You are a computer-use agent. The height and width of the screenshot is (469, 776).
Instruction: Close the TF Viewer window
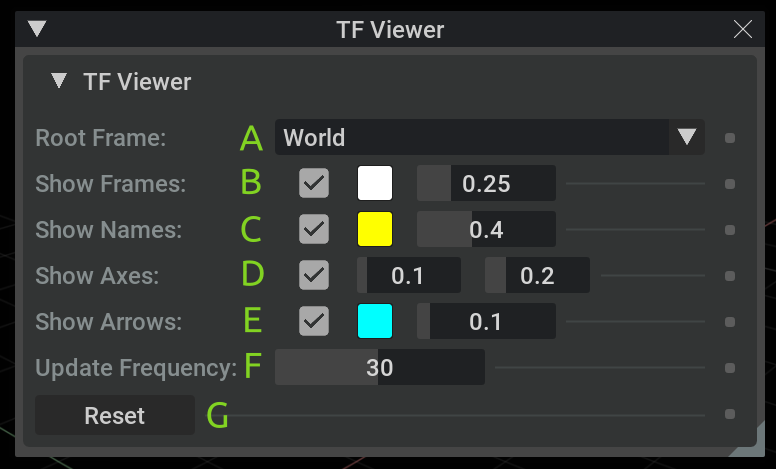click(743, 29)
